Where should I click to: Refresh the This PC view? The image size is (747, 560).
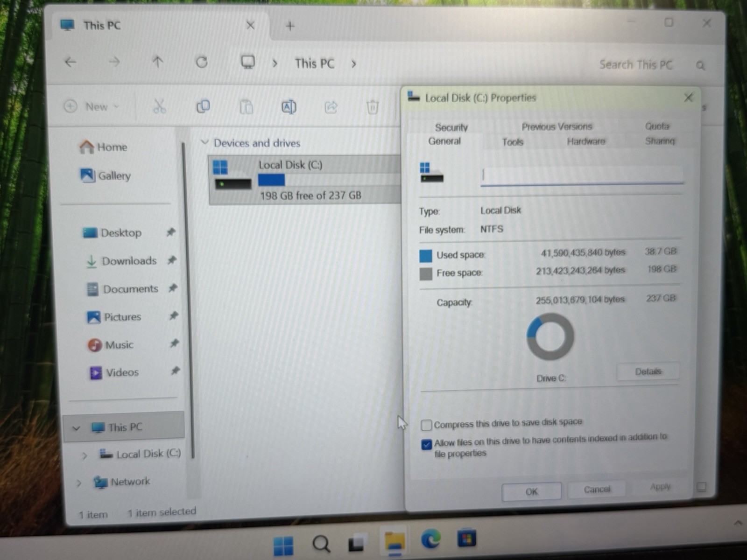click(x=202, y=62)
